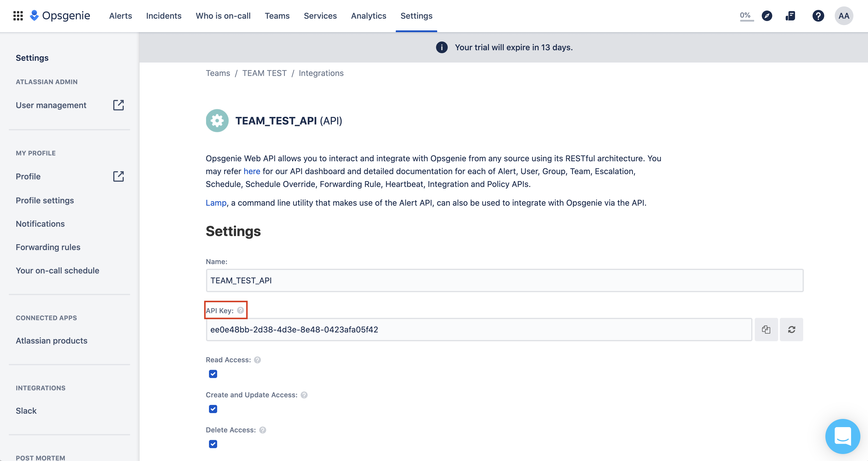Open the Lamp documentation link
Viewport: 868px width, 461px height.
tap(216, 203)
